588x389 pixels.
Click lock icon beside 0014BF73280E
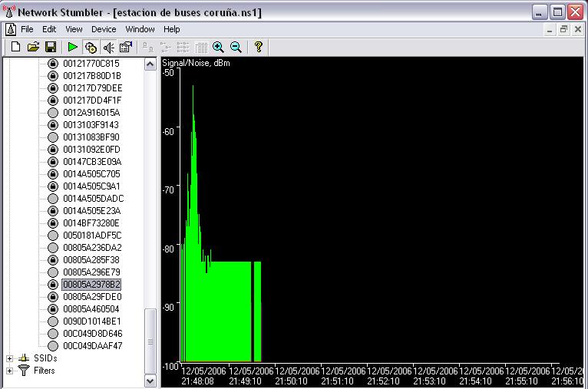[x=53, y=223]
